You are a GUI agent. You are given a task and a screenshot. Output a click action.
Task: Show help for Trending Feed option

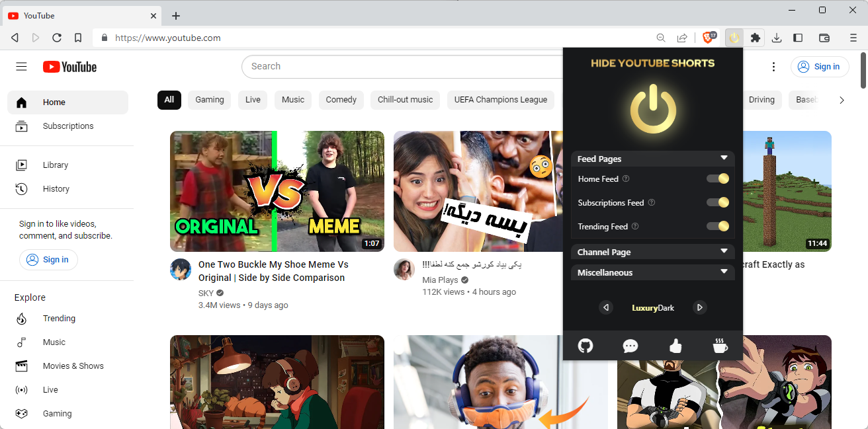tap(635, 226)
